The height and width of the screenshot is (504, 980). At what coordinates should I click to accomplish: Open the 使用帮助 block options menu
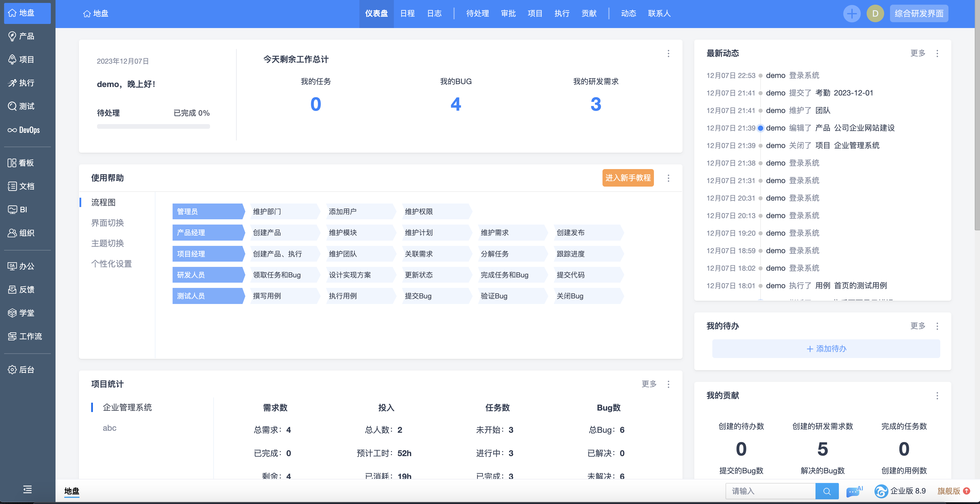[x=669, y=178]
